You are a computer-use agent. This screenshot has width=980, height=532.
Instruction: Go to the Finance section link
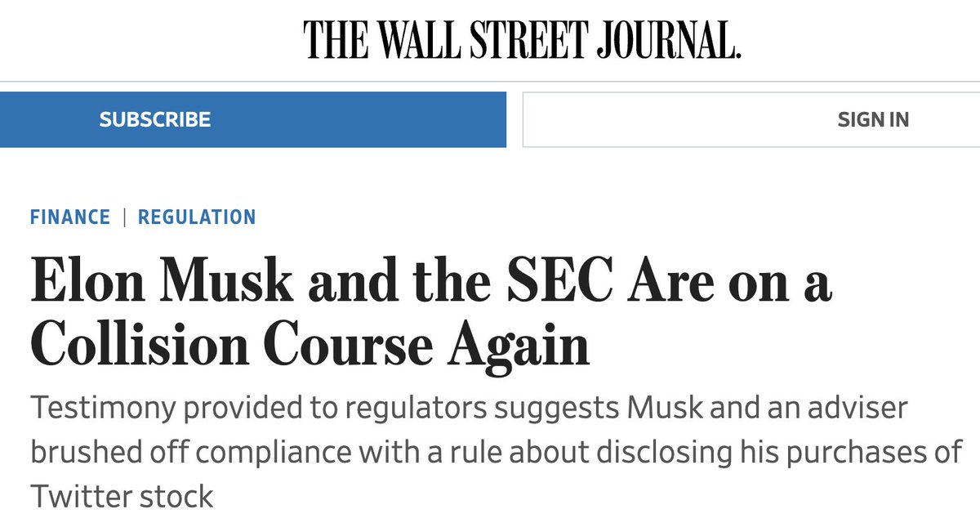coord(70,217)
